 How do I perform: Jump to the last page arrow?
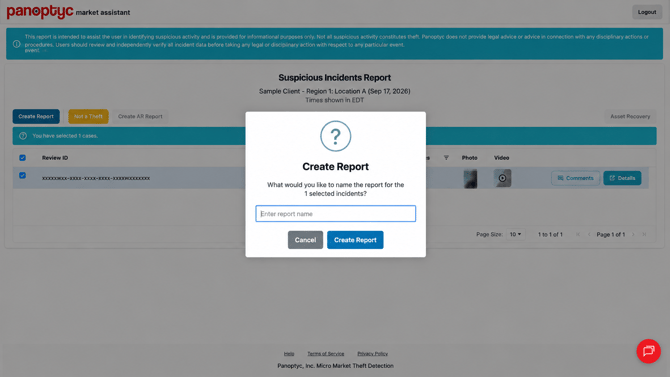click(x=644, y=234)
